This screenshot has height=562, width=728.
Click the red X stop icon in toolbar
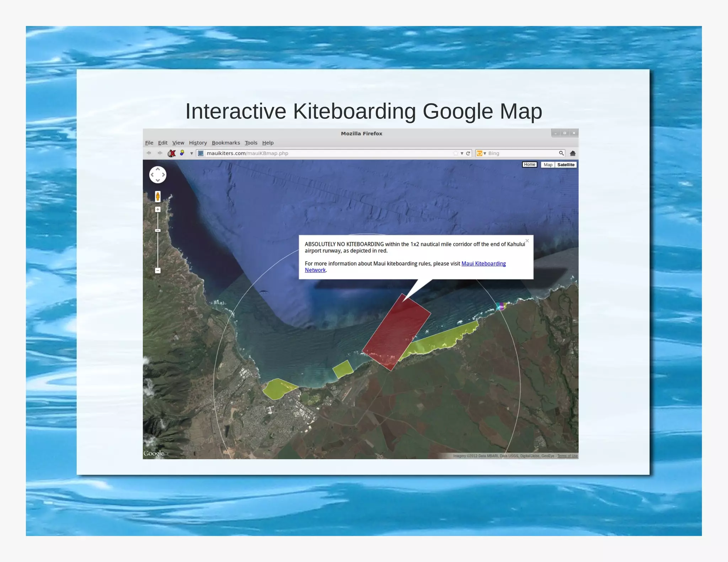(172, 153)
